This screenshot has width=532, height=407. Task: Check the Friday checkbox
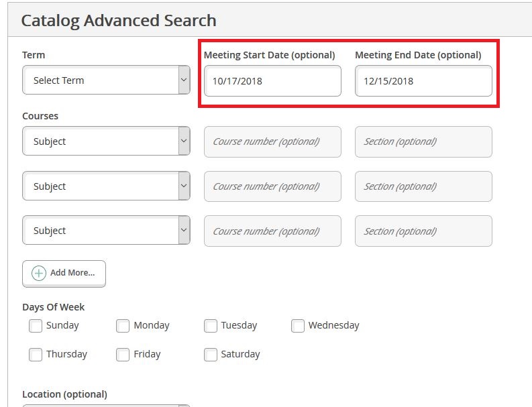pyautogui.click(x=123, y=355)
